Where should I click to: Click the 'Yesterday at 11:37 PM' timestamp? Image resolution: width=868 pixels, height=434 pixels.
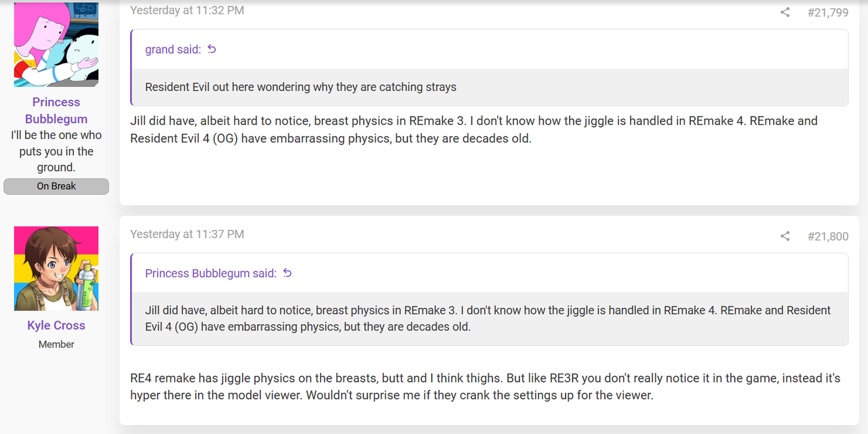point(187,234)
